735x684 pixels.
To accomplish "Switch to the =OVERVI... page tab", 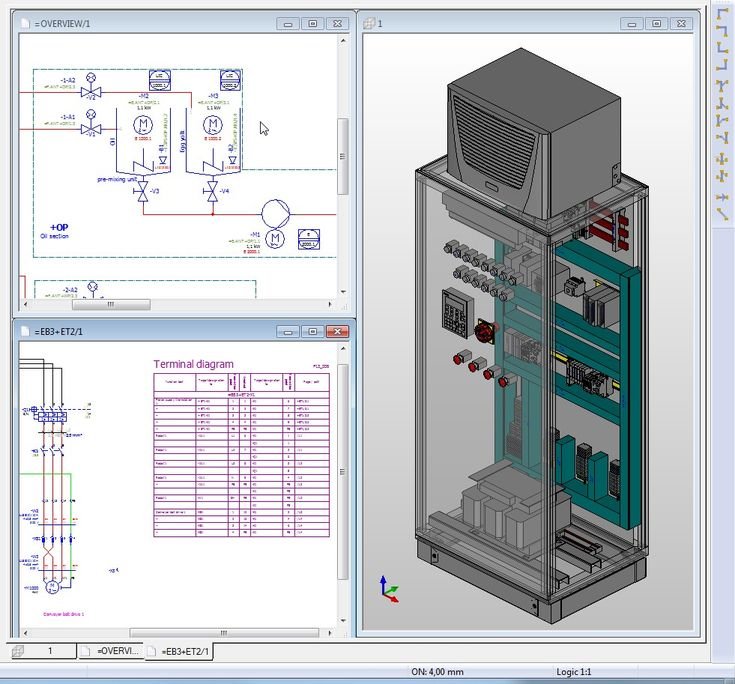I will click(x=111, y=651).
